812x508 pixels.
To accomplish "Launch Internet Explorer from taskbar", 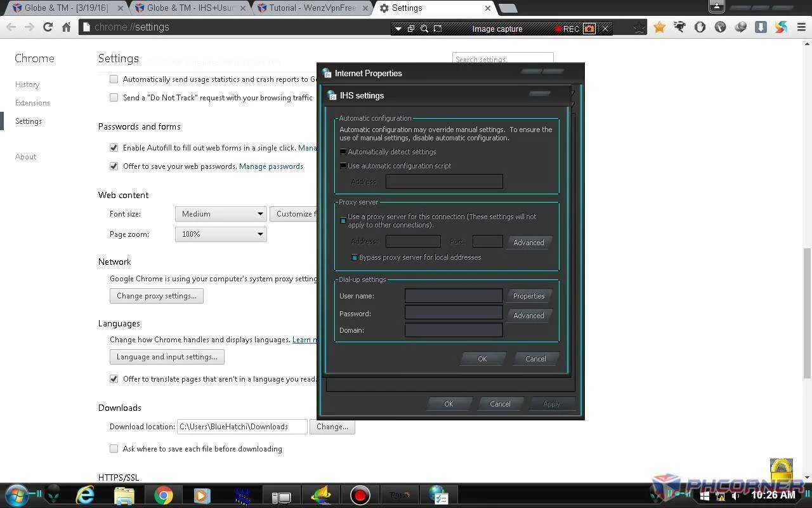I will (84, 495).
